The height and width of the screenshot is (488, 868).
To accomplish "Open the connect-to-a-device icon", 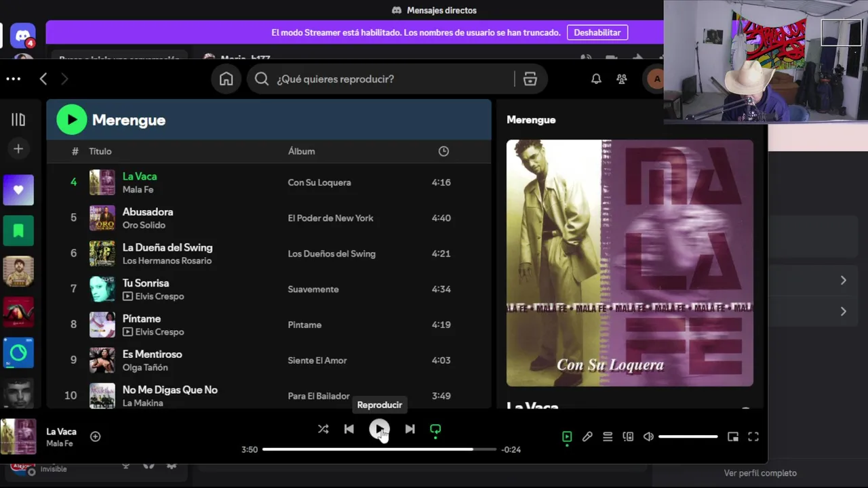I will (628, 437).
